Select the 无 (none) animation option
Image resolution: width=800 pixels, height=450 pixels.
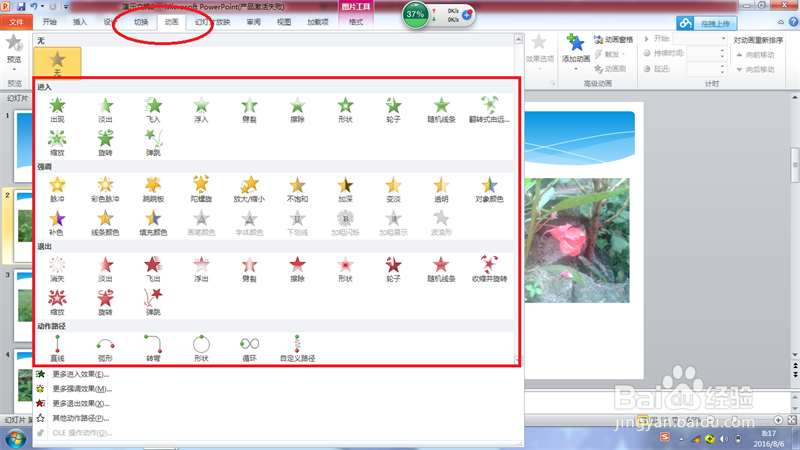pos(57,63)
